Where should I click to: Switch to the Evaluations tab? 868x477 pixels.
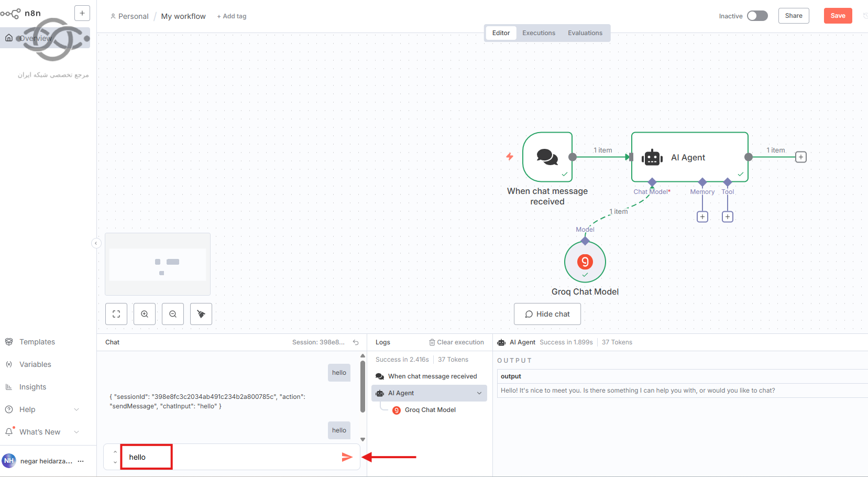click(585, 33)
